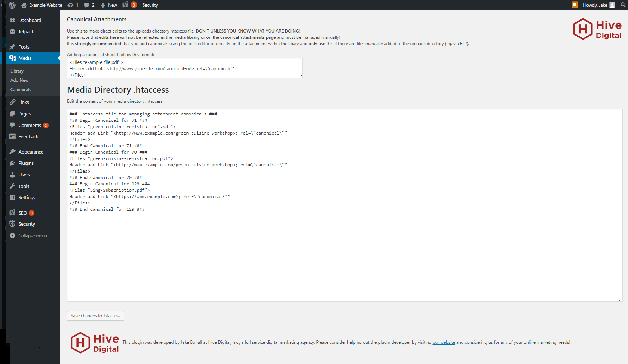Screen dimensions: 628x364
Task: Click the Hive Digital logo top right
Action: [597, 29]
